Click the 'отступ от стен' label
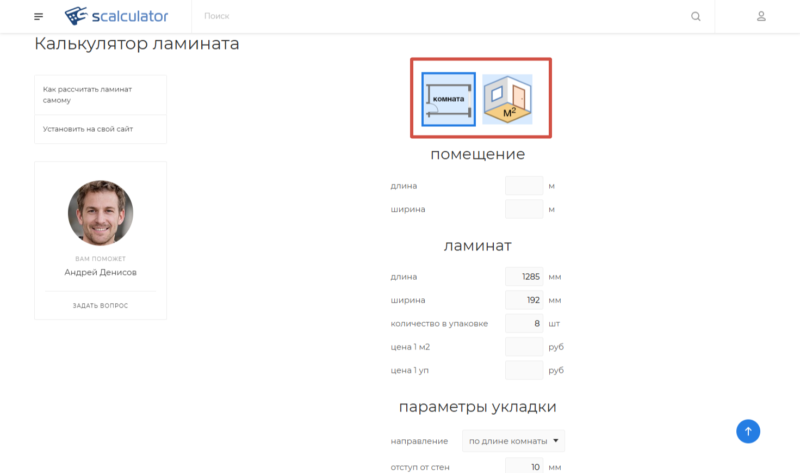 pos(420,467)
